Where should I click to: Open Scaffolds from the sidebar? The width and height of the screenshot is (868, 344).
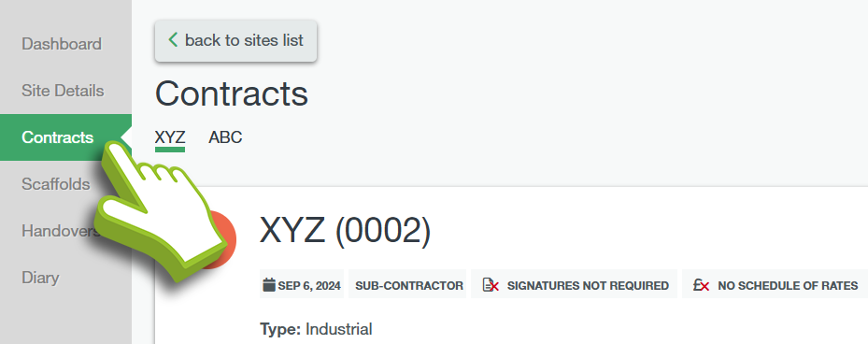click(56, 184)
